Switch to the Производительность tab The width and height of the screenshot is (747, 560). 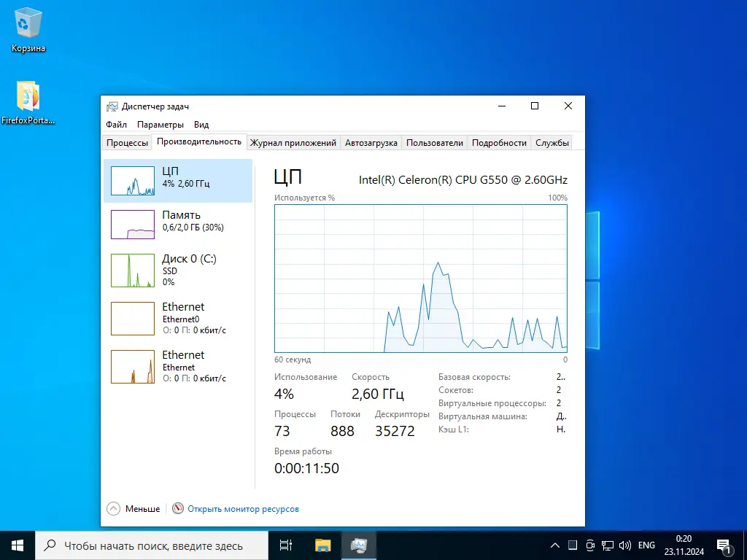(199, 141)
